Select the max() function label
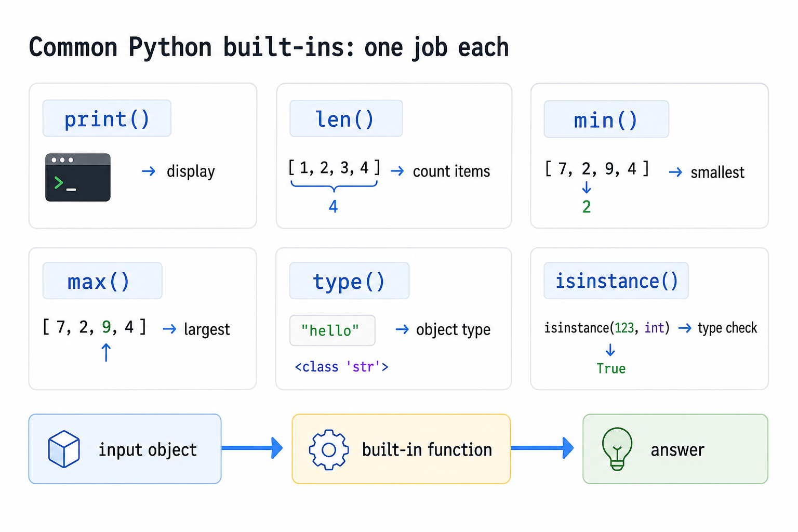 click(102, 281)
